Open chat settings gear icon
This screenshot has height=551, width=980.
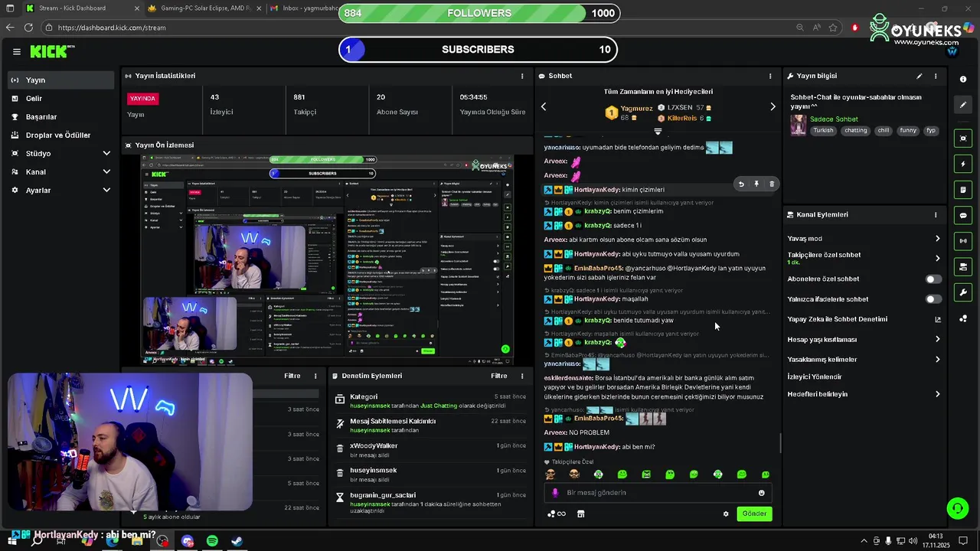click(x=726, y=514)
